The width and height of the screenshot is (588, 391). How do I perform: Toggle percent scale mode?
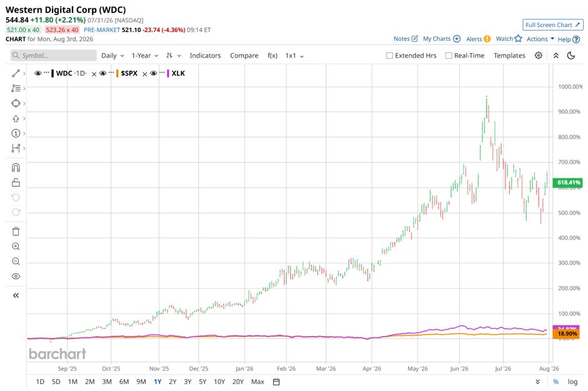tap(555, 382)
